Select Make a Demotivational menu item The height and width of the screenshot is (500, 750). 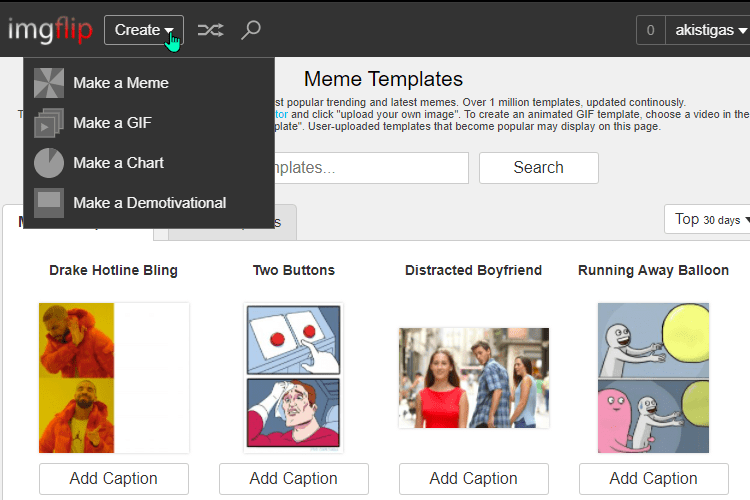[x=149, y=203]
